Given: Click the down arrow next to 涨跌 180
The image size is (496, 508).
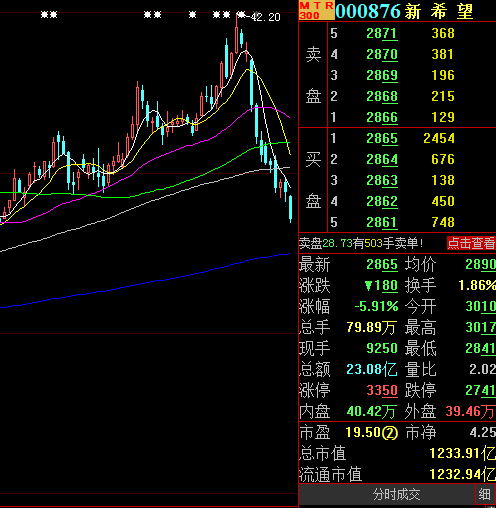Looking at the screenshot, I should pos(368,286).
